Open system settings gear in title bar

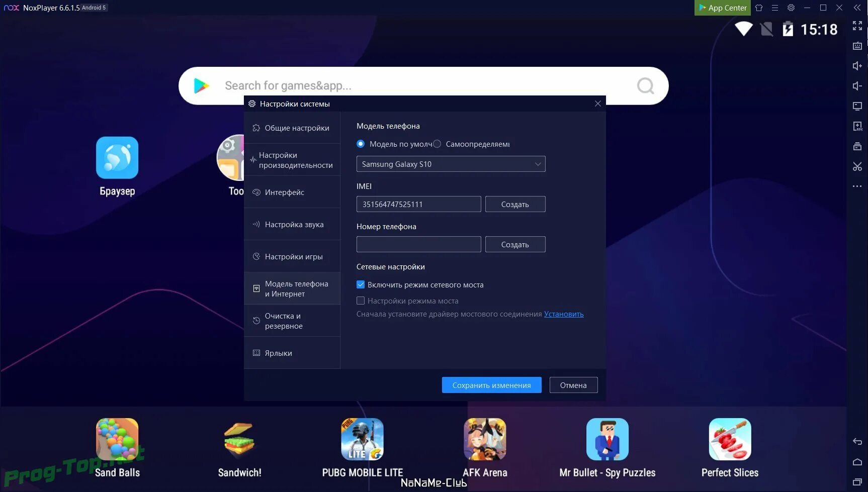click(791, 8)
